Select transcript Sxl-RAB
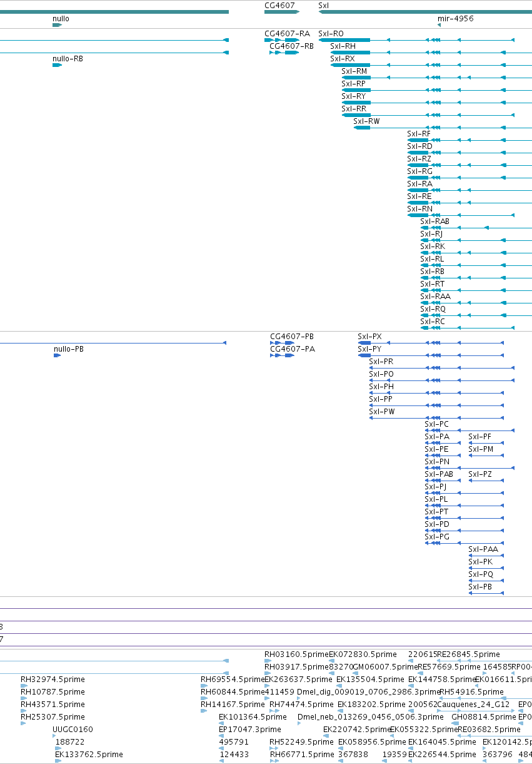 [x=434, y=222]
